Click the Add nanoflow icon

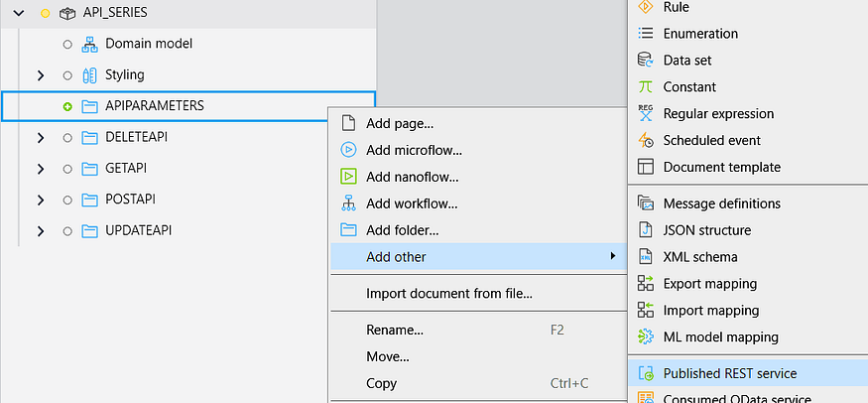pos(348,178)
